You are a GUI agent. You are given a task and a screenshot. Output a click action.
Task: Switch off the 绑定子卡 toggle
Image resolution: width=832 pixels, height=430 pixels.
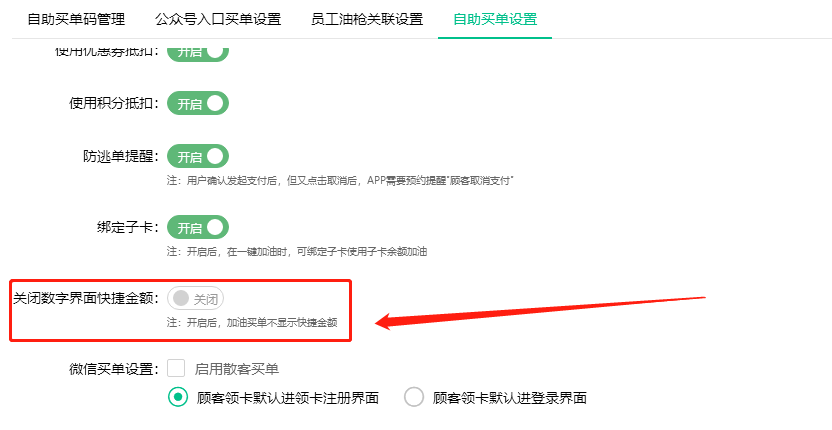click(197, 227)
